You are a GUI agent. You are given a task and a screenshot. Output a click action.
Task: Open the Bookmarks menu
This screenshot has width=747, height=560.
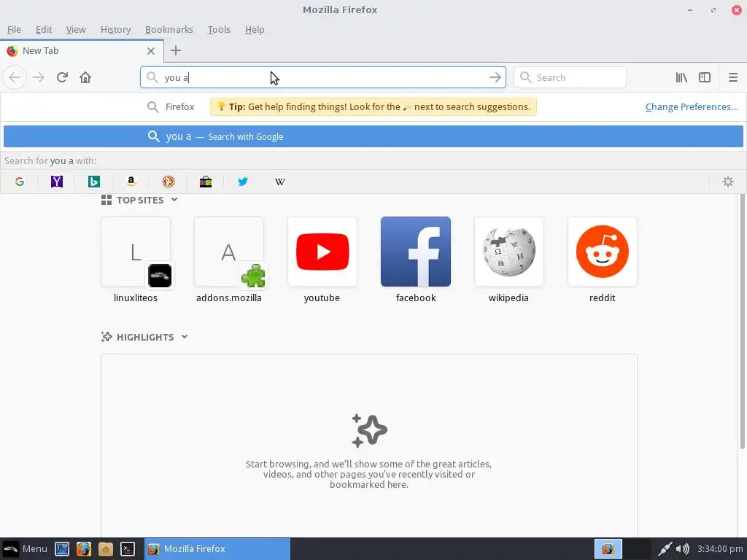pos(169,29)
